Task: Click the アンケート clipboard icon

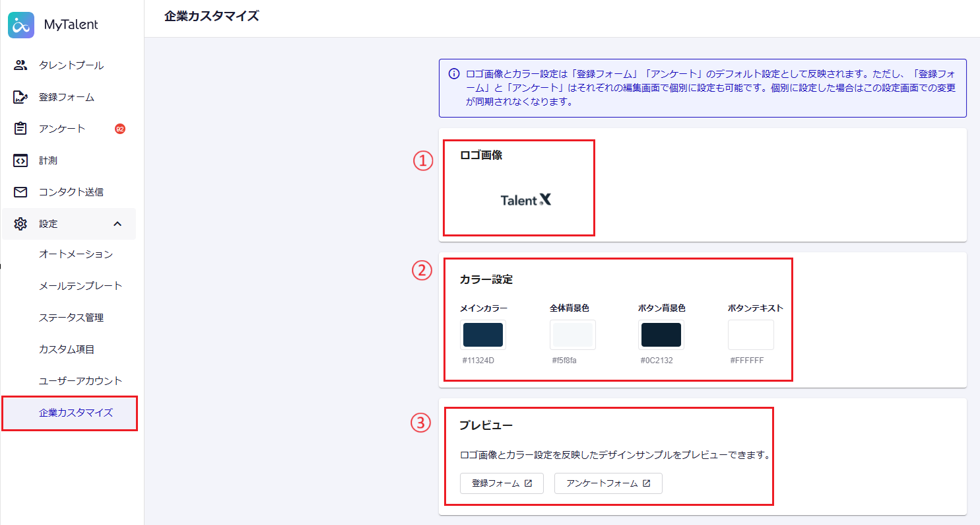Action: coord(20,129)
